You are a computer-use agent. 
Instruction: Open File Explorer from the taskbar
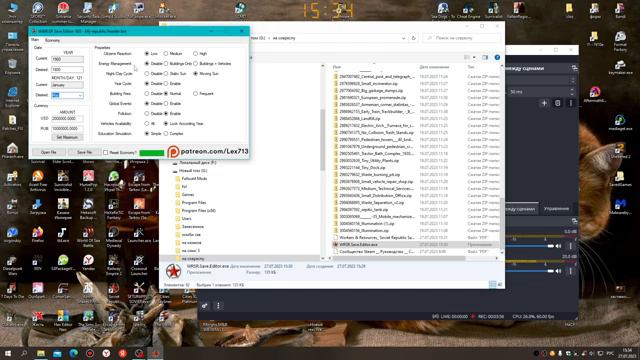[x=40, y=353]
